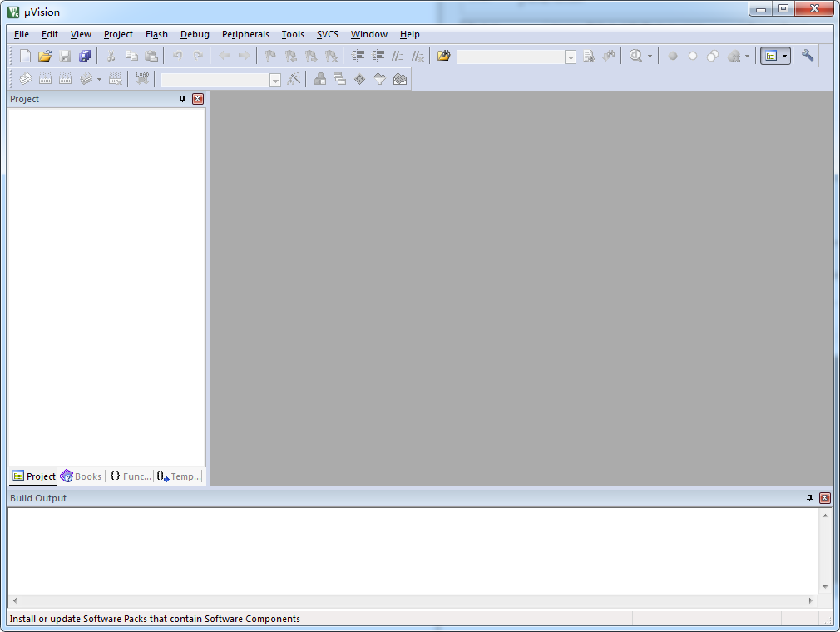The image size is (840, 632).
Task: Open Options for Target with the magic wand icon
Action: point(294,79)
